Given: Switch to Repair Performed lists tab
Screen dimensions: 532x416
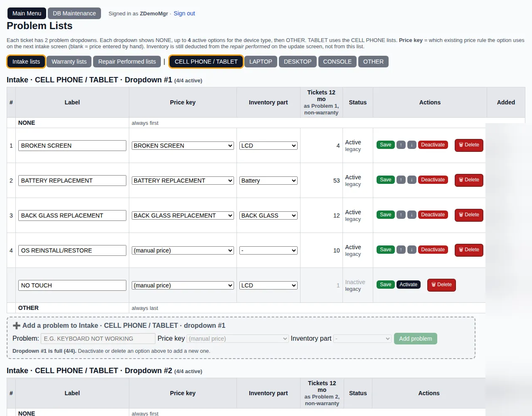Looking at the screenshot, I should click(x=127, y=62).
